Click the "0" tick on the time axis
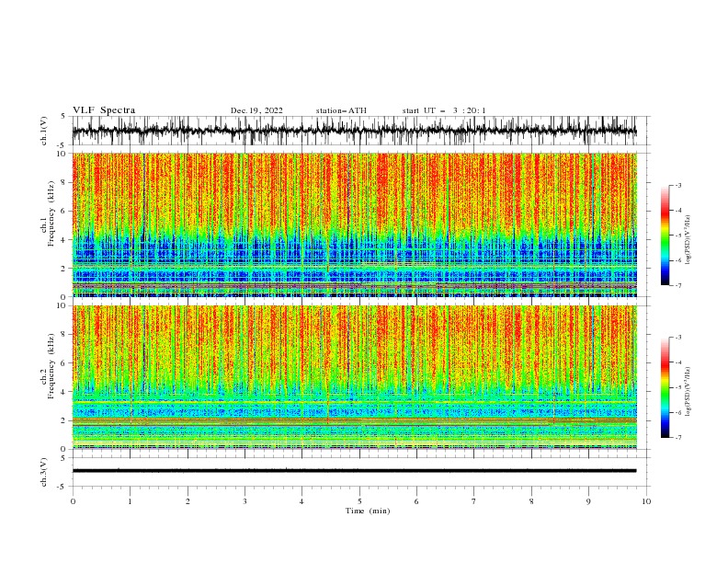This screenshot has width=728, height=563. 73,501
